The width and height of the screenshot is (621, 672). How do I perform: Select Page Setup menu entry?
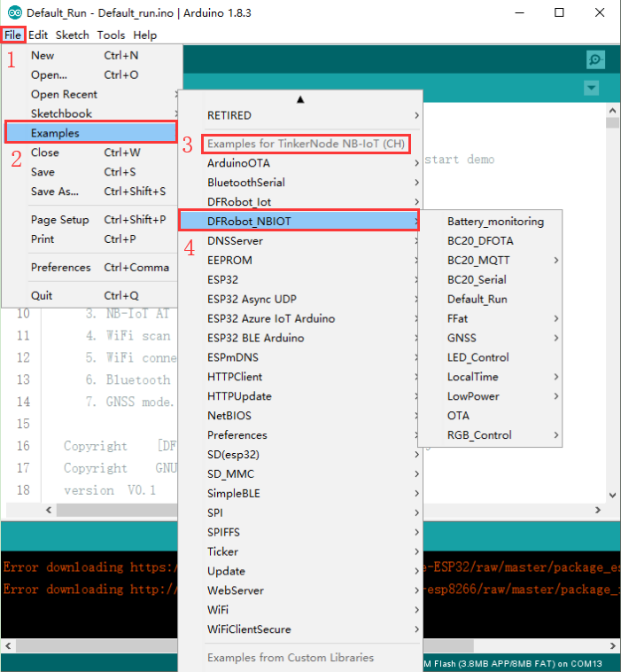pos(90,220)
